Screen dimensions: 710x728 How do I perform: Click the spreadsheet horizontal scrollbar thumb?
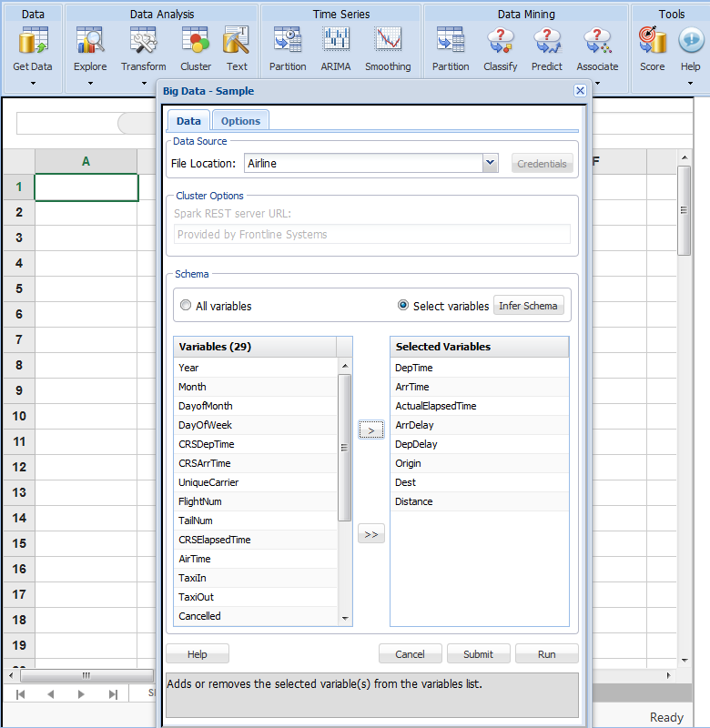click(x=86, y=675)
